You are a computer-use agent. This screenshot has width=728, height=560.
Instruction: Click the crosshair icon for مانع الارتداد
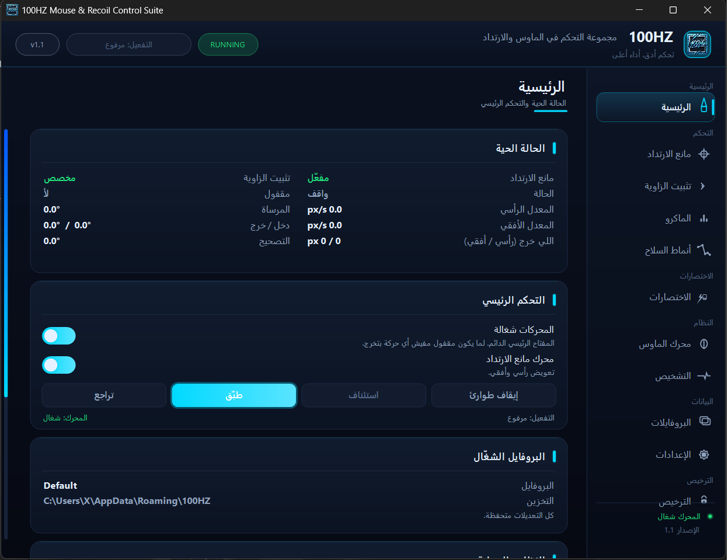pyautogui.click(x=703, y=154)
